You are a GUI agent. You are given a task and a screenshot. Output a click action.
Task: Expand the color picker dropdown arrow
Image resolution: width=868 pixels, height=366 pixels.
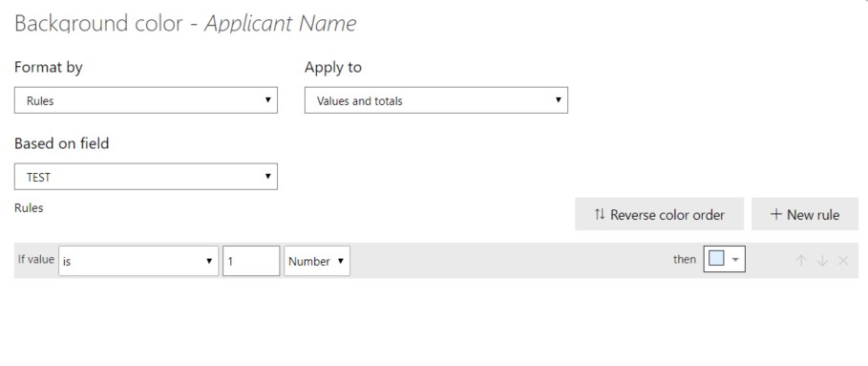pyautogui.click(x=735, y=260)
